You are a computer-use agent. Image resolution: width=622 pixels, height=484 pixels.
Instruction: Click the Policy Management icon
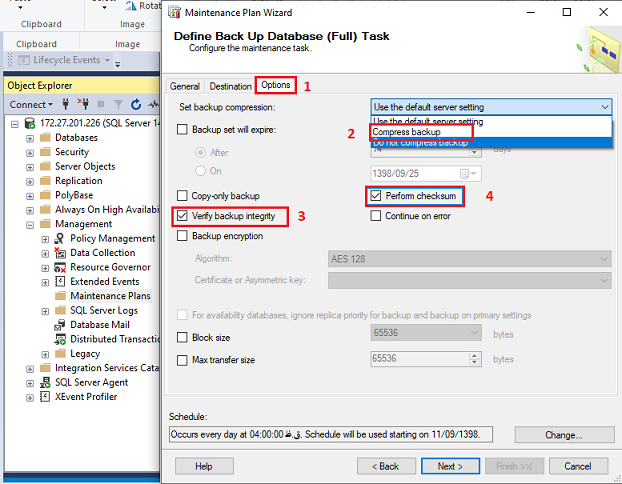(60, 239)
